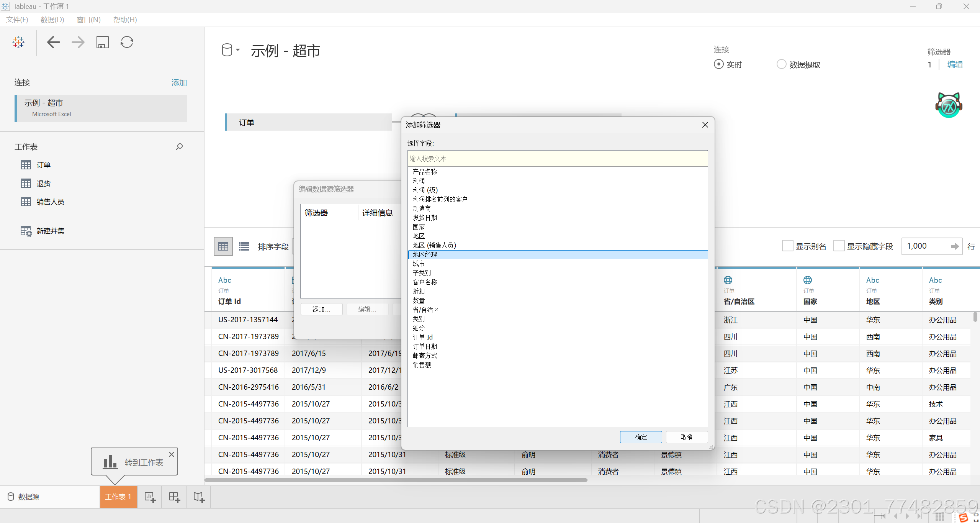Select the 实时 connection radio button
The image size is (980, 523).
pos(718,64)
